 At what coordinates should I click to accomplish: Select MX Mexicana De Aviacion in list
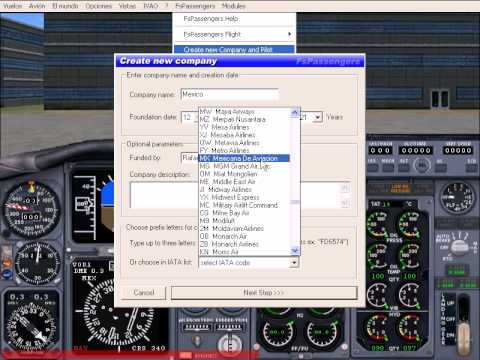245,158
